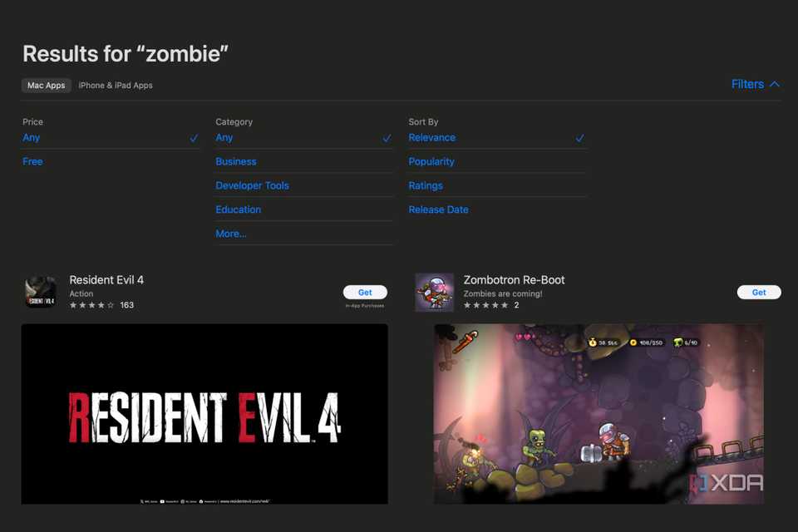The height and width of the screenshot is (532, 798).
Task: Select the Any price filter
Action: point(111,137)
